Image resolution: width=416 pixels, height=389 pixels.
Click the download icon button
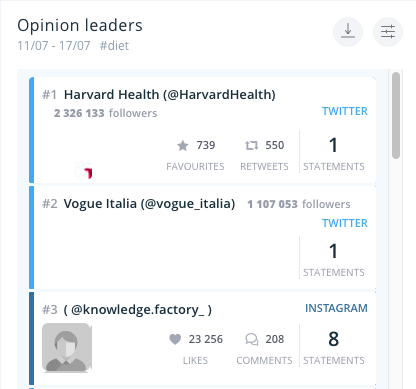pos(348,32)
